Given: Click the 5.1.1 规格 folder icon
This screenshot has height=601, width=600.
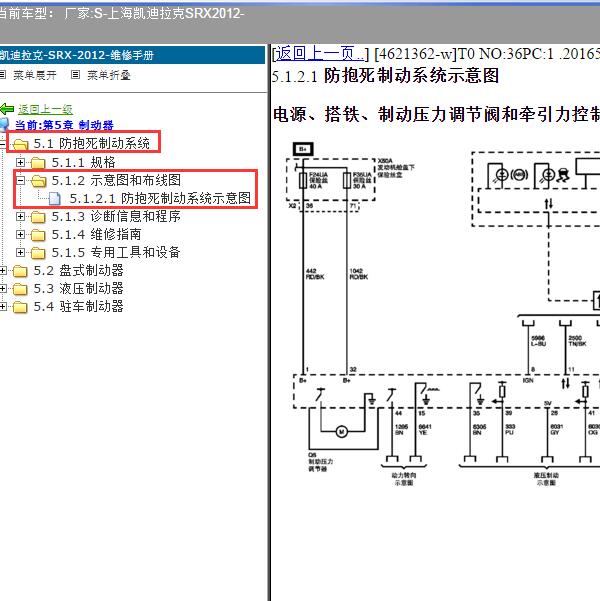Looking at the screenshot, I should click(x=38, y=163).
